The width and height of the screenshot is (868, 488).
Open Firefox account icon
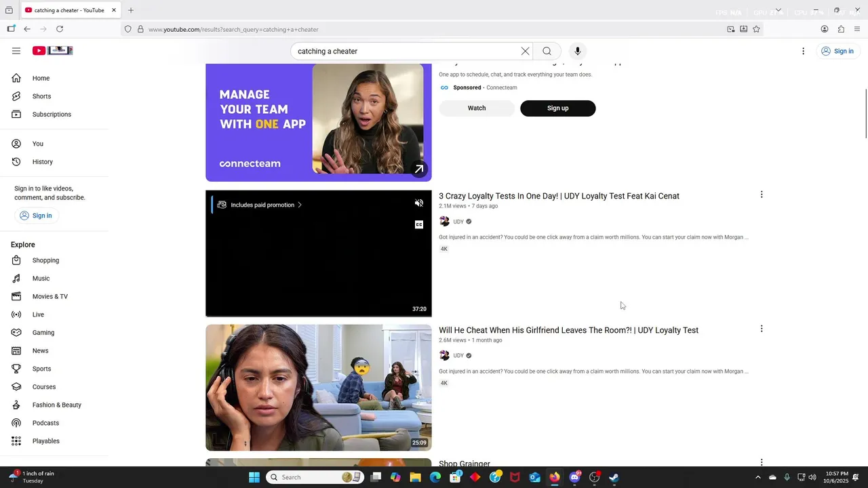(x=825, y=29)
